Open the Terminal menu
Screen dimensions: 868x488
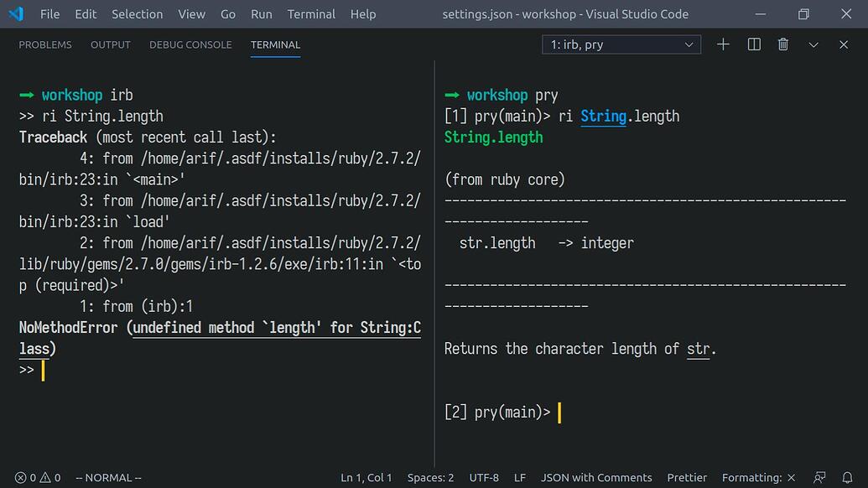point(311,13)
